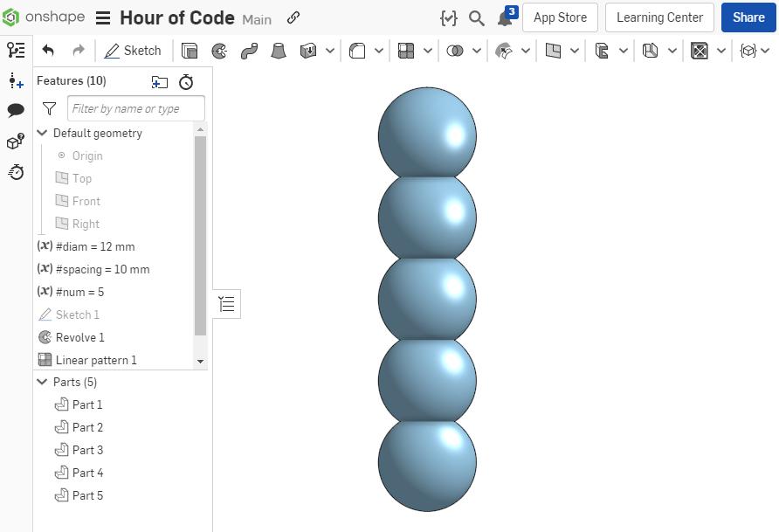Collapse the Parts (5) list
The height and width of the screenshot is (532, 779).
41,382
